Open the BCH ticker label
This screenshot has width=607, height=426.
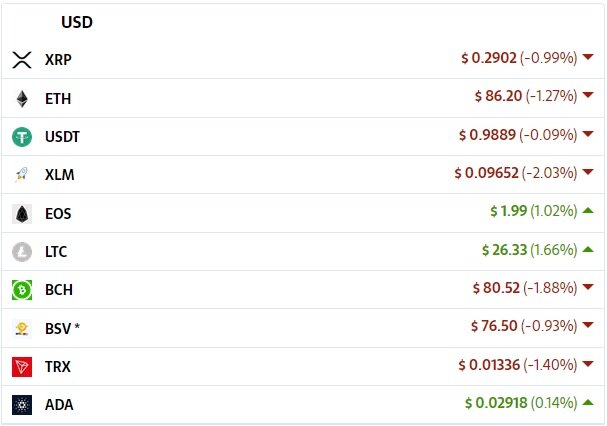point(59,290)
